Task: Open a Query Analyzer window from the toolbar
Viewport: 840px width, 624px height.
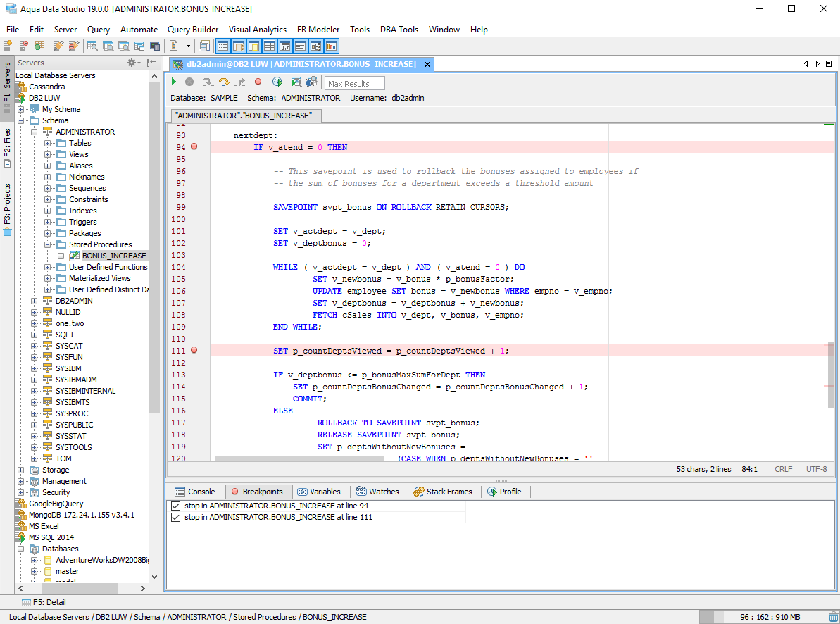Action: pyautogui.click(x=92, y=45)
